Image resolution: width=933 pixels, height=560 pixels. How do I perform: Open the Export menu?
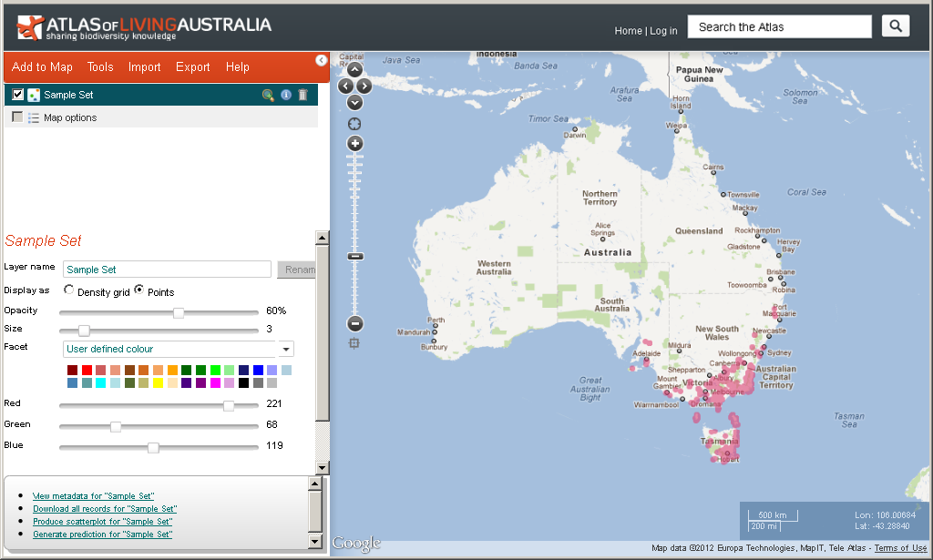pyautogui.click(x=192, y=67)
